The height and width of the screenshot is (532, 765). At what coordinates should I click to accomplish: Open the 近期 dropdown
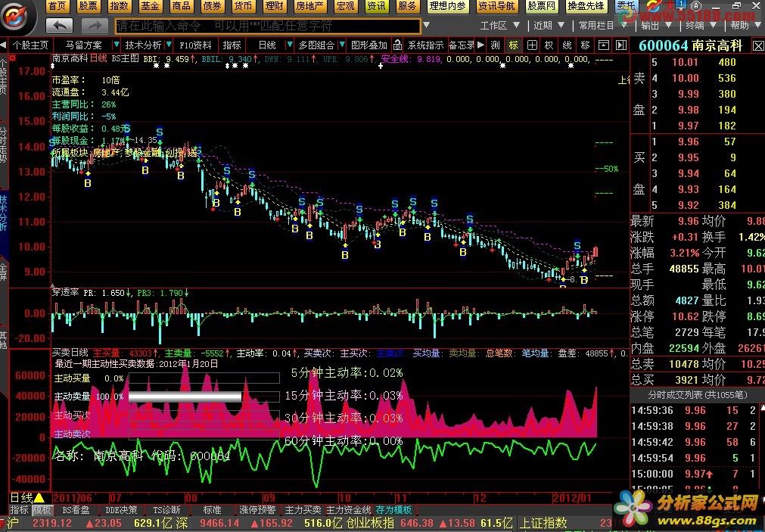point(561,25)
